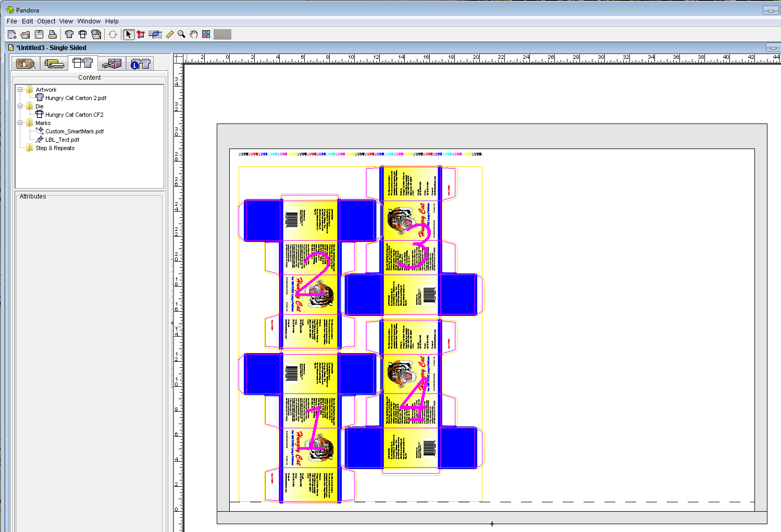Collapse the Artwork folder in tree
Viewport: 781px width, 532px height.
click(x=20, y=90)
